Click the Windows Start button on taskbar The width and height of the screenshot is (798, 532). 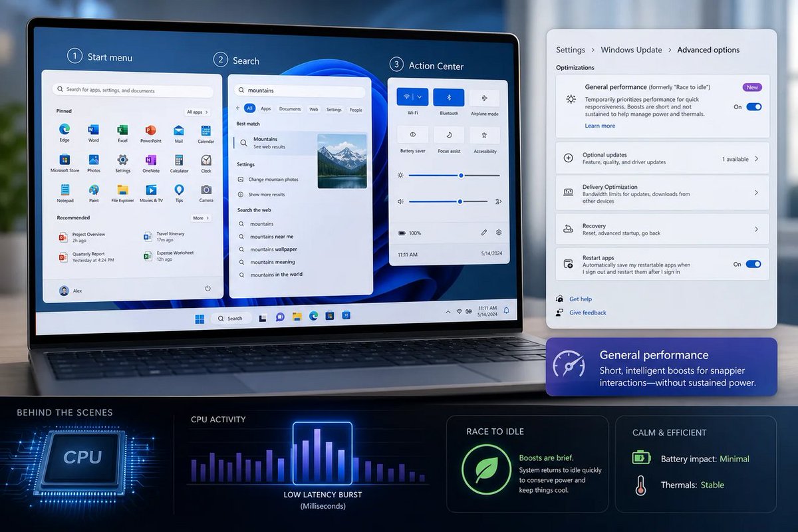click(x=199, y=319)
